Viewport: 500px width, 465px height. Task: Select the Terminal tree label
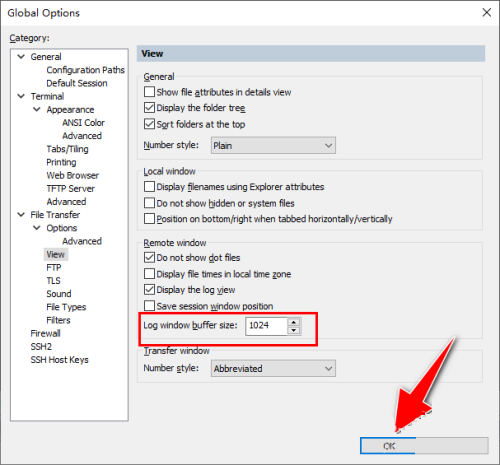[47, 96]
